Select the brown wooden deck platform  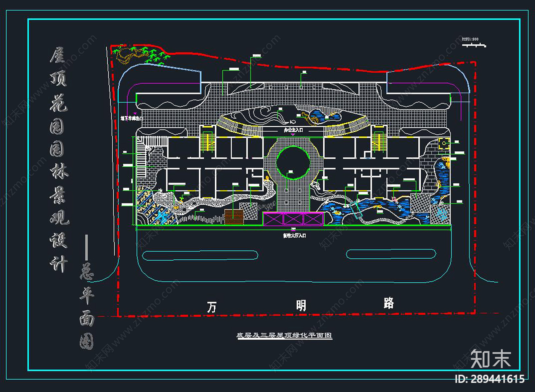[234, 217]
